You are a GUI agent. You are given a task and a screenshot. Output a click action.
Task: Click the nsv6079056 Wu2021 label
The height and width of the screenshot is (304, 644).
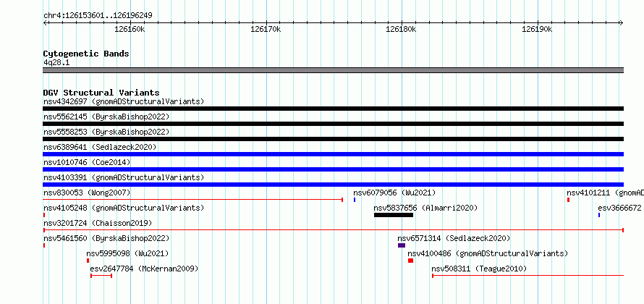(x=394, y=193)
